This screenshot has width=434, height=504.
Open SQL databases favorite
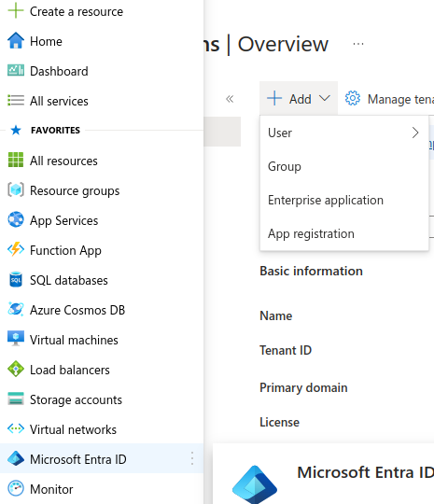click(69, 280)
